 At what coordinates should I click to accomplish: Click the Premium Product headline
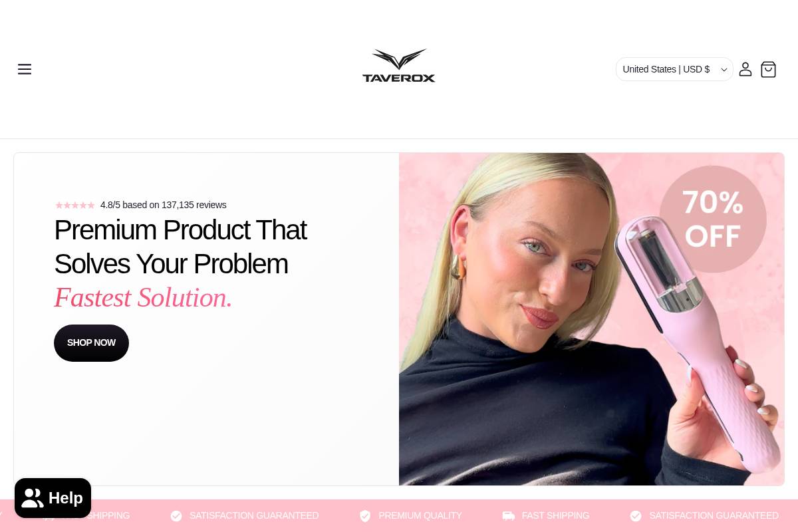tap(180, 247)
